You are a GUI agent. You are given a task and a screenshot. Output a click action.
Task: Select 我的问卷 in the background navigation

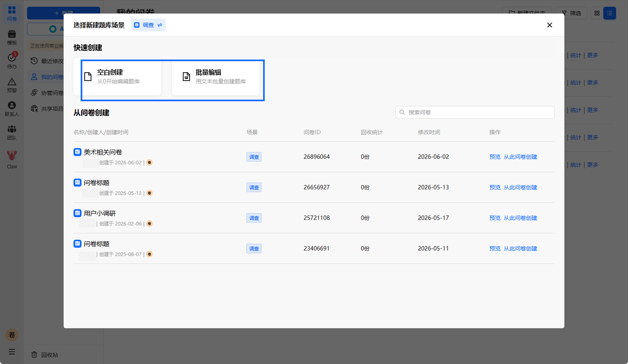47,77
